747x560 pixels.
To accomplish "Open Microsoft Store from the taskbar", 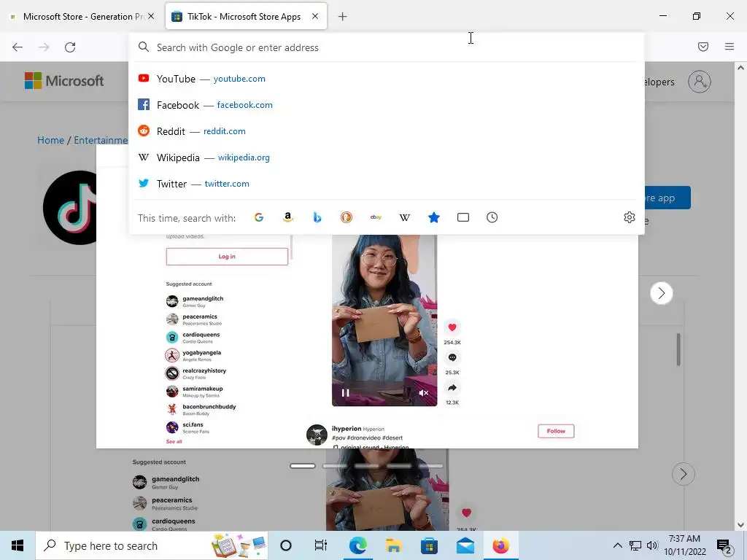I will [429, 545].
